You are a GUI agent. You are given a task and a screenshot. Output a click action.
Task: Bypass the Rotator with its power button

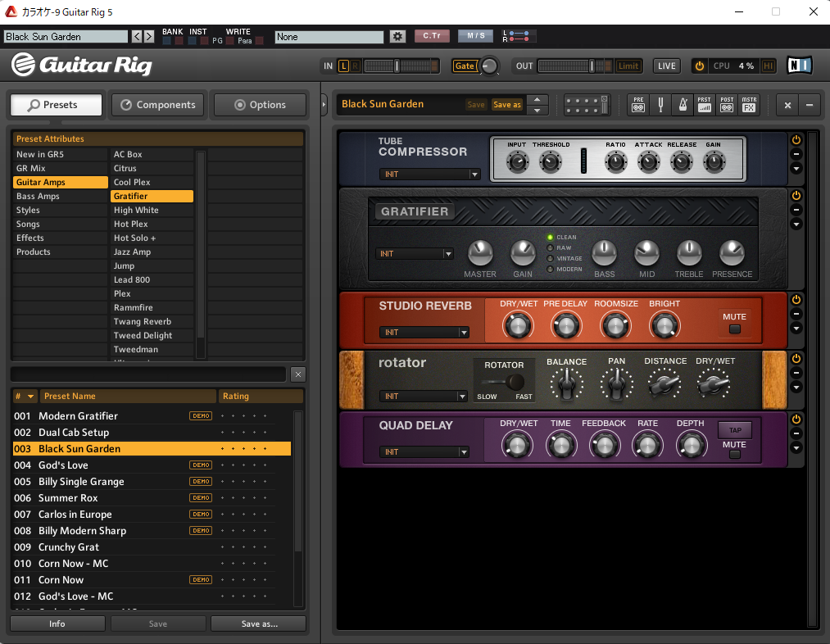coord(796,358)
